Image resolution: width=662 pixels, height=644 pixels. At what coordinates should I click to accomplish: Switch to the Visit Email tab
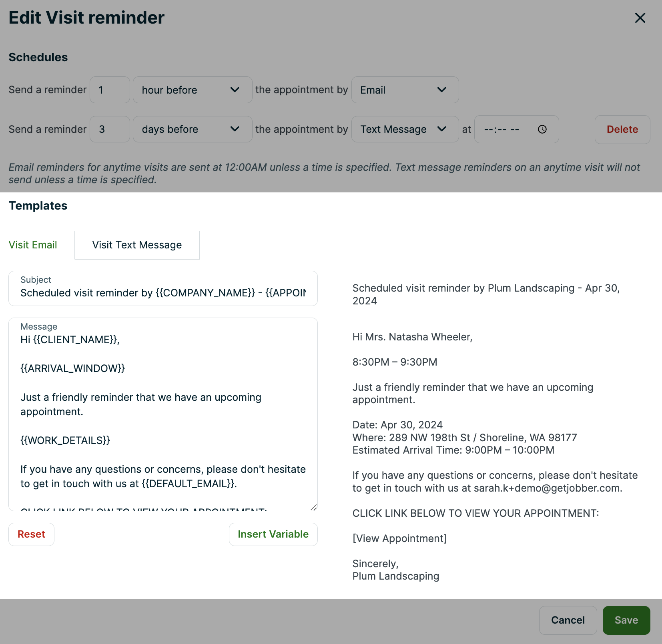point(33,245)
